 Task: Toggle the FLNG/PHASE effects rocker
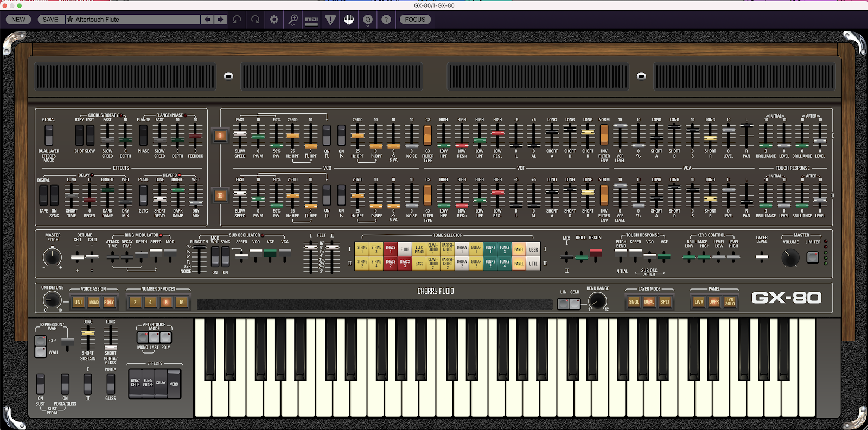point(148,383)
